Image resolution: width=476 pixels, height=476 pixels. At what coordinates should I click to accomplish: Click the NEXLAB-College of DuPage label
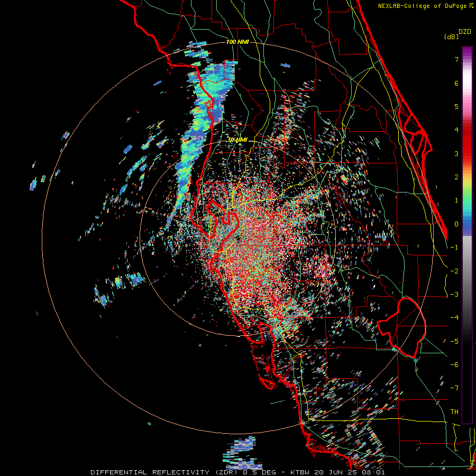point(425,6)
